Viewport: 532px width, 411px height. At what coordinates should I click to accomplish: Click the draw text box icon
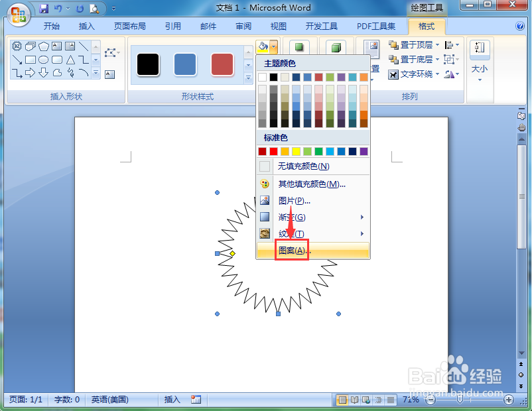pos(109,74)
